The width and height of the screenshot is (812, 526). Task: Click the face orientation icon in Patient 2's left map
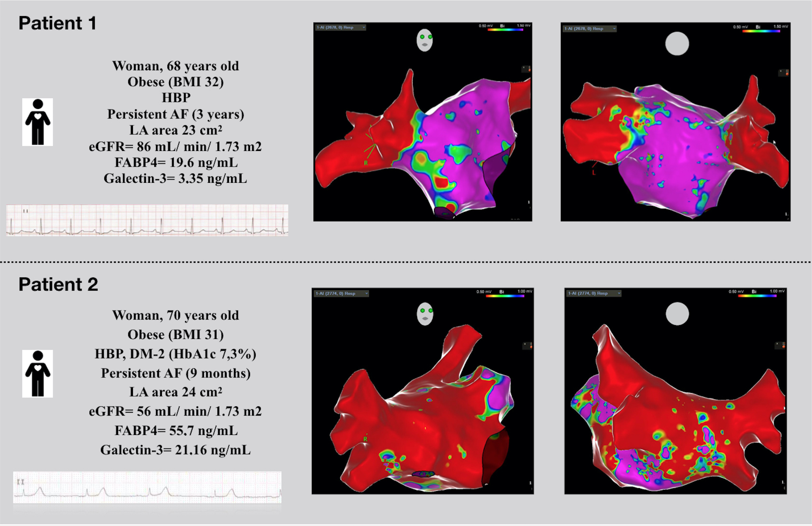(x=425, y=314)
